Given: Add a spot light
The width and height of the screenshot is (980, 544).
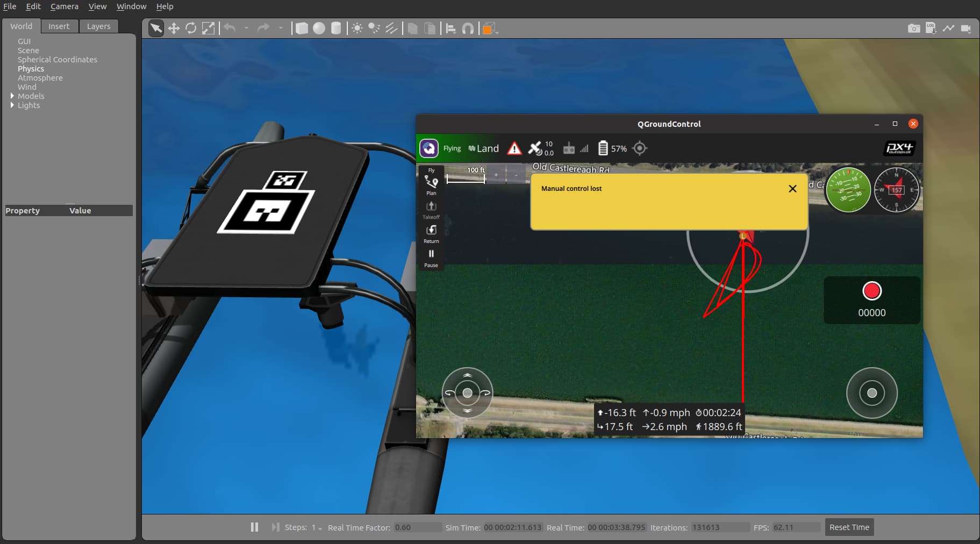Looking at the screenshot, I should (x=374, y=28).
